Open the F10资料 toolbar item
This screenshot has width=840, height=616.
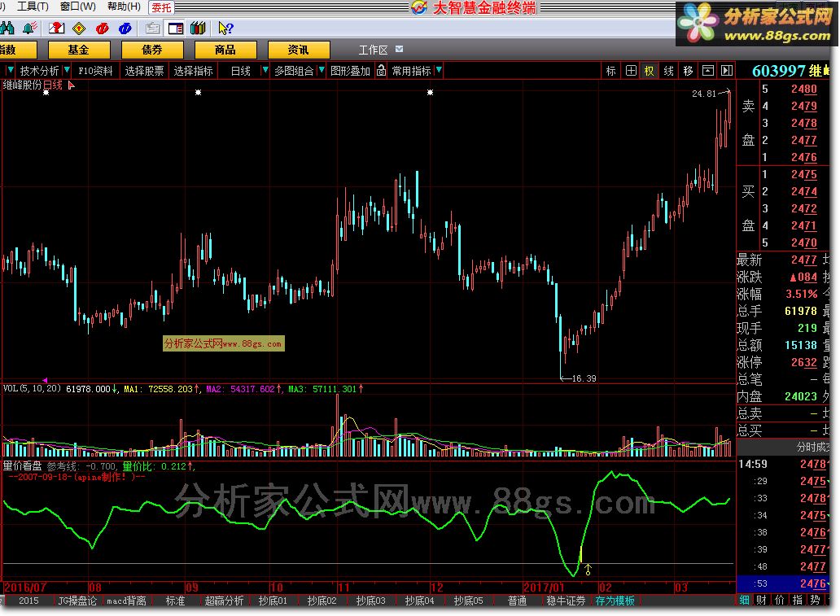tap(95, 71)
